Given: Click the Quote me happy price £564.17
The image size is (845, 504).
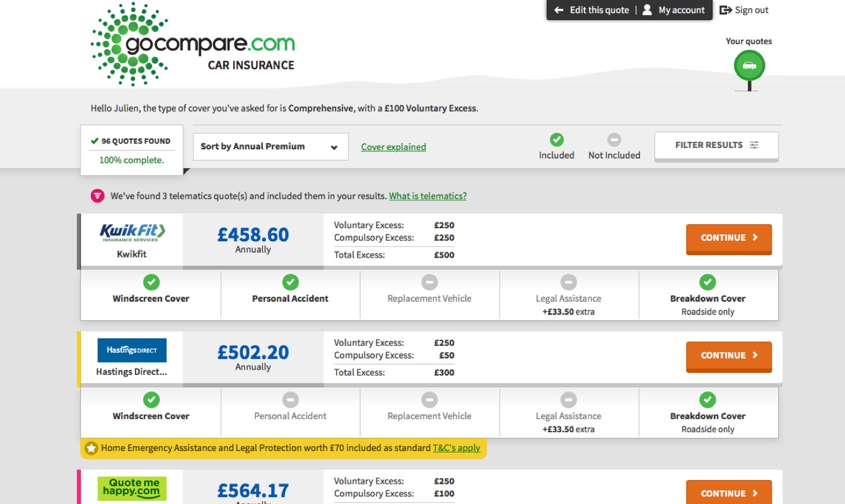Looking at the screenshot, I should tap(253, 490).
